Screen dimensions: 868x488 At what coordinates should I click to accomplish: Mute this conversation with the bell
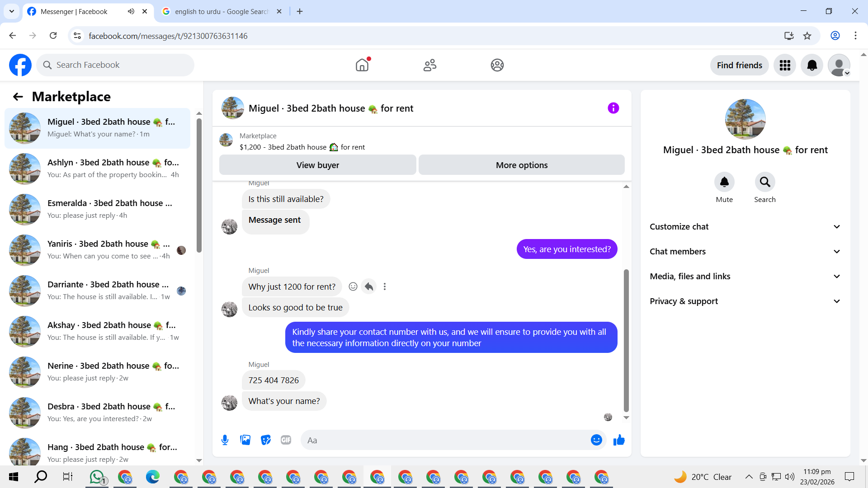tap(724, 182)
